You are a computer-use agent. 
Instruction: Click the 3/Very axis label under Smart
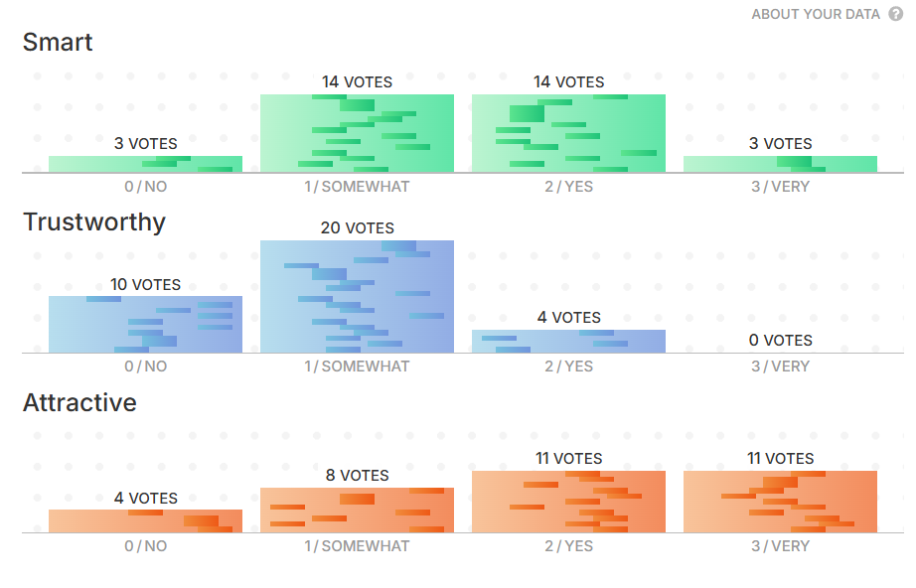coord(780,186)
